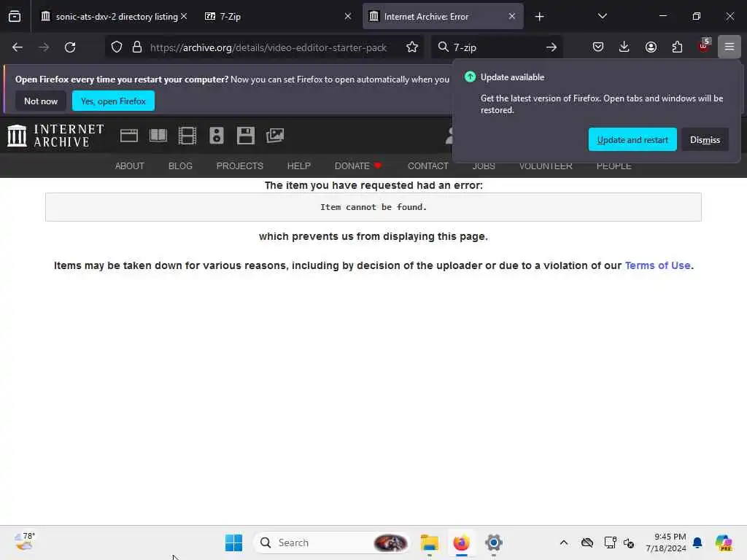Open Firefox from the taskbar
The image size is (747, 560).
tap(461, 542)
